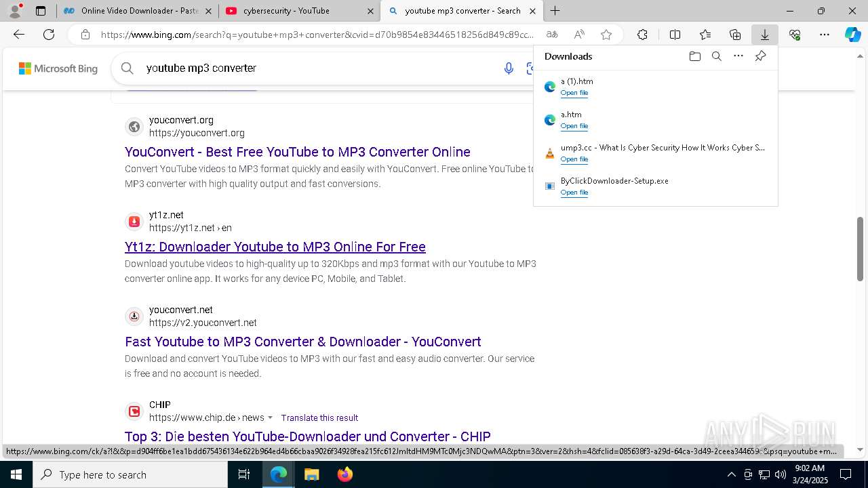Edit the Bing search query box
Viewport: 868px width, 488px height.
319,68
